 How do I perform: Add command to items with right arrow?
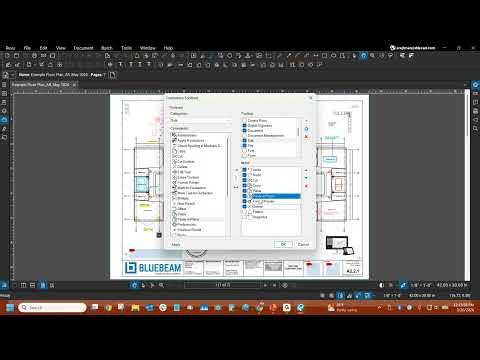(x=236, y=170)
